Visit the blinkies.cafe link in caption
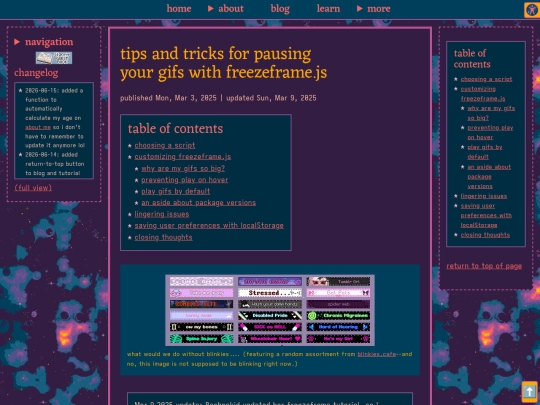 (376, 354)
